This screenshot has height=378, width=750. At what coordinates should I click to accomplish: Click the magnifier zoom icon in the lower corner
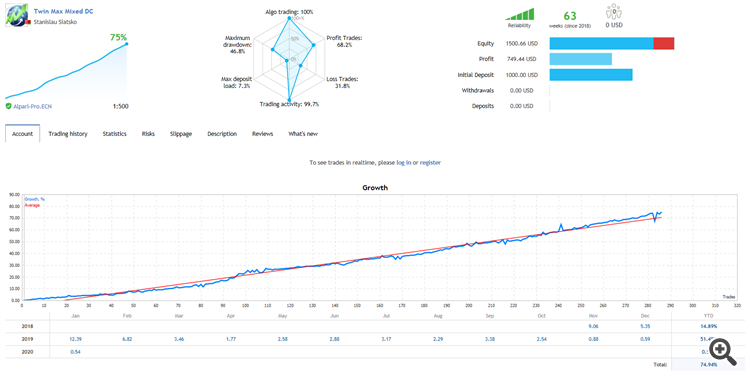point(722,351)
